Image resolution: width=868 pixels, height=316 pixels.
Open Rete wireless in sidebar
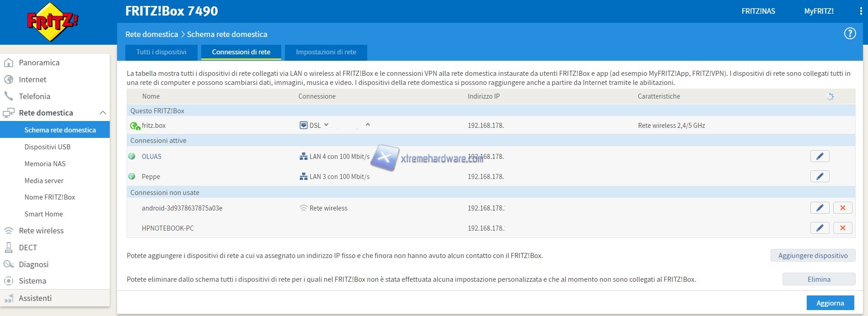click(x=41, y=231)
